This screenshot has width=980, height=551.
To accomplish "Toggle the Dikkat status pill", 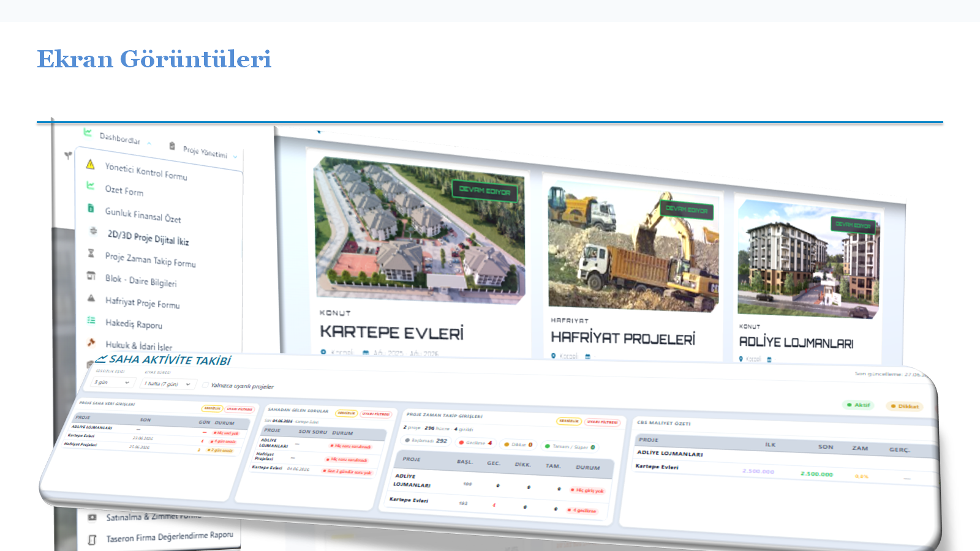I will coord(905,406).
